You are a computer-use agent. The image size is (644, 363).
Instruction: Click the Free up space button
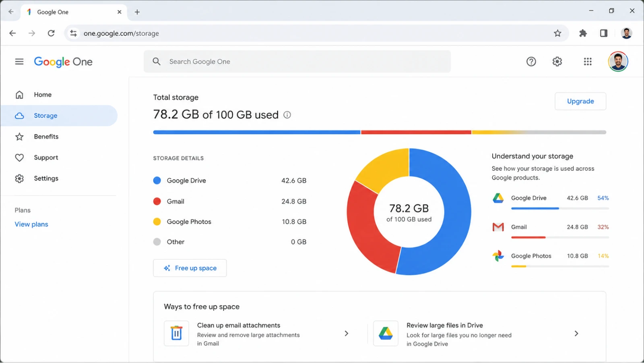pyautogui.click(x=190, y=268)
